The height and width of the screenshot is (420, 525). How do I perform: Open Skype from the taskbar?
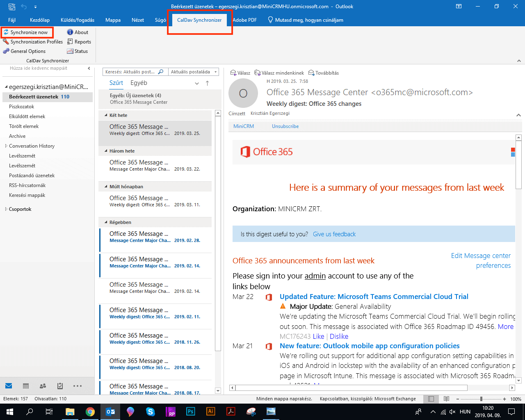click(151, 412)
